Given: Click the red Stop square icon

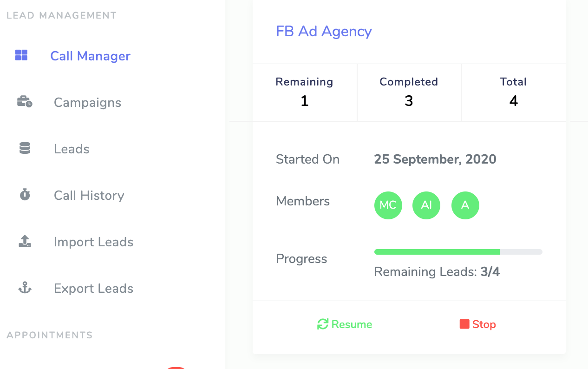Looking at the screenshot, I should pos(464,324).
